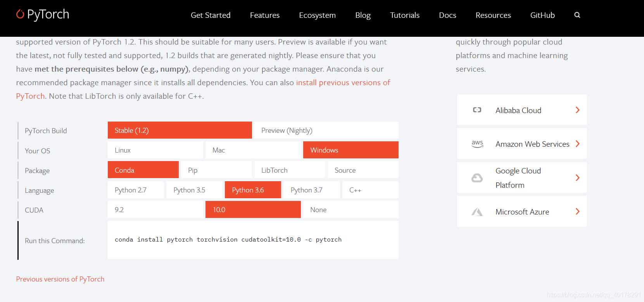Open the GitHub nav link
The height and width of the screenshot is (302, 644).
[542, 15]
